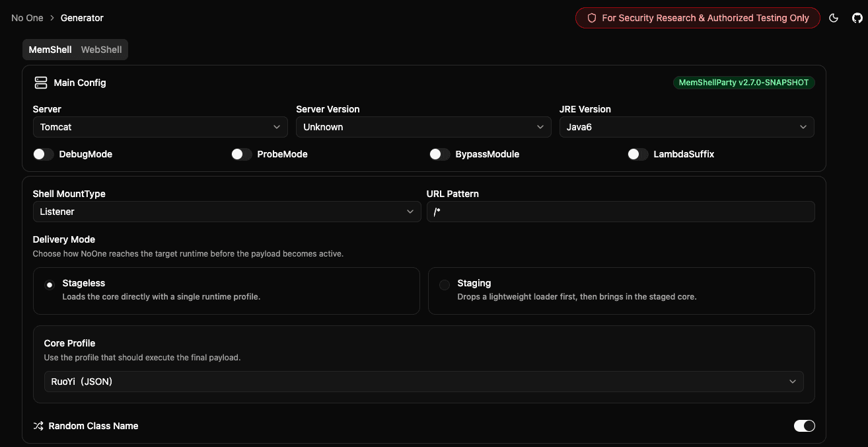Open the Server dropdown showing Tomcat
This screenshot has width=868, height=447.
pyautogui.click(x=160, y=127)
